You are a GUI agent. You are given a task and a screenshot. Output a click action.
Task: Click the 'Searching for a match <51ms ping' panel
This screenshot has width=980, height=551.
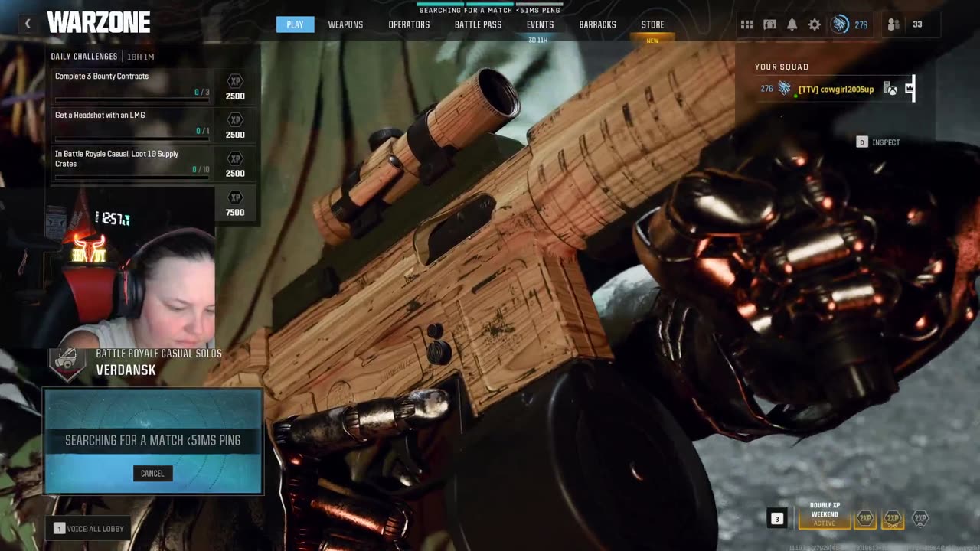(x=153, y=440)
